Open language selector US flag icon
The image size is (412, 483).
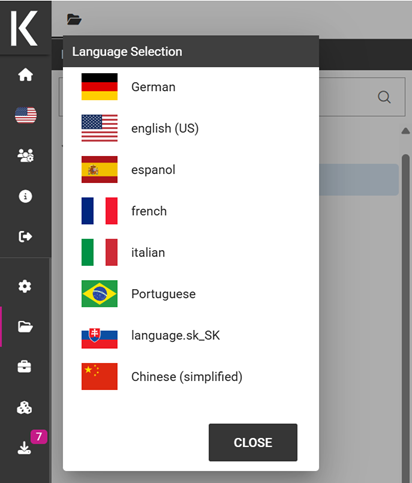coord(26,115)
